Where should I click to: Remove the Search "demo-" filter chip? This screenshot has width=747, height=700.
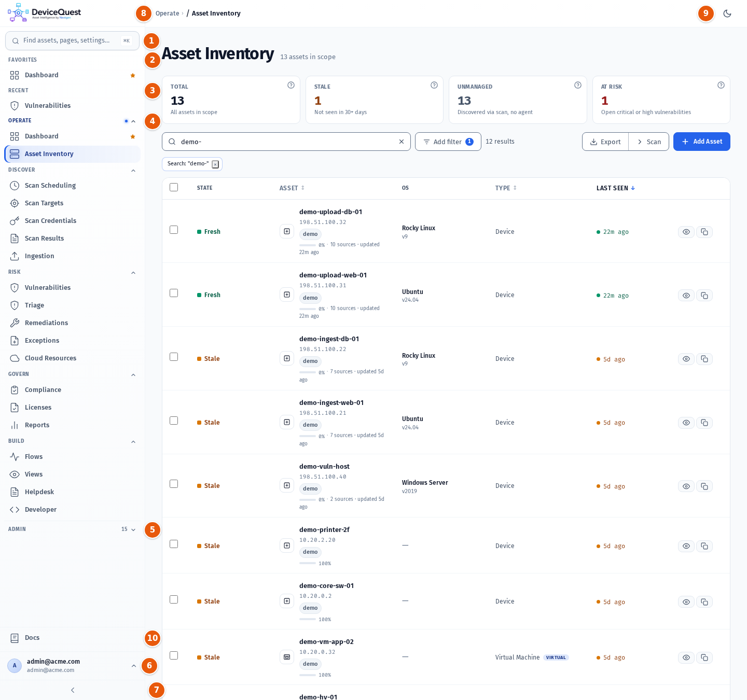coord(215,164)
